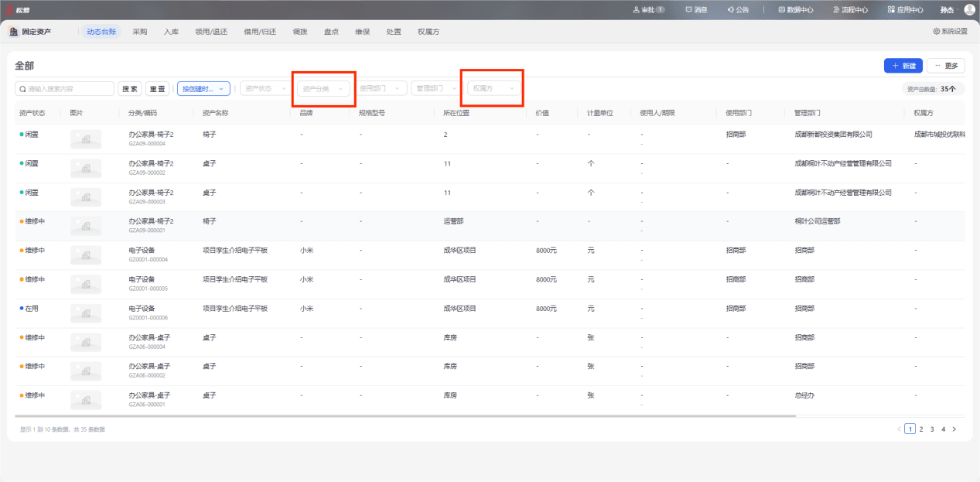Click the 新建 button
Viewport: 980px width, 482px height.
(x=903, y=66)
